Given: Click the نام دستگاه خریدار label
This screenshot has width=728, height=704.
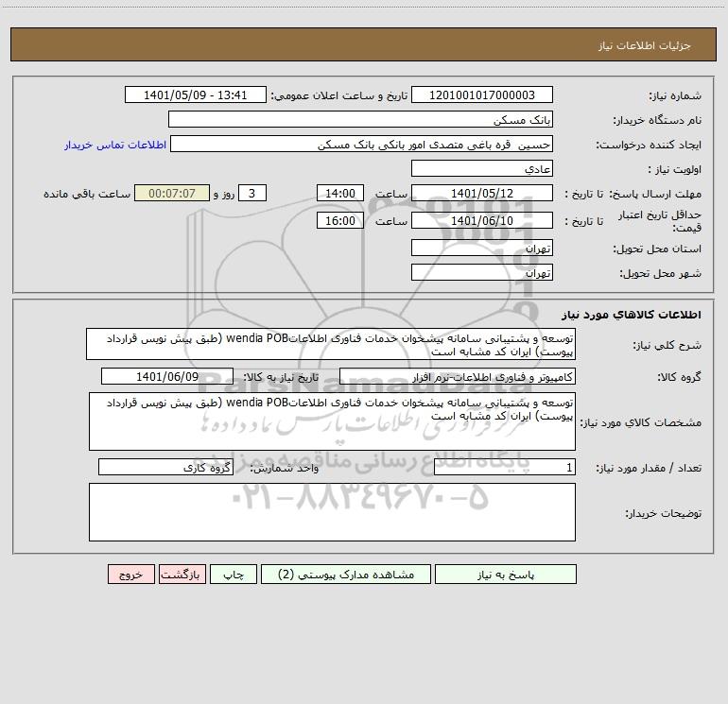Looking at the screenshot, I should point(657,121).
